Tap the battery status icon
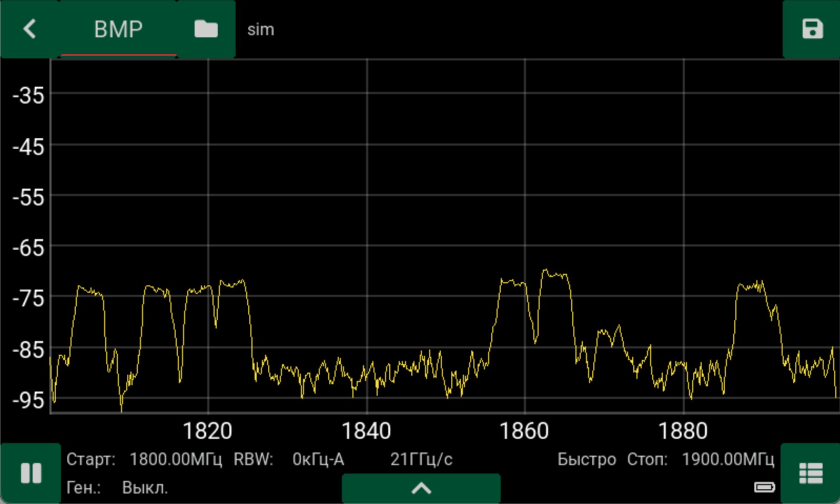 click(x=764, y=488)
